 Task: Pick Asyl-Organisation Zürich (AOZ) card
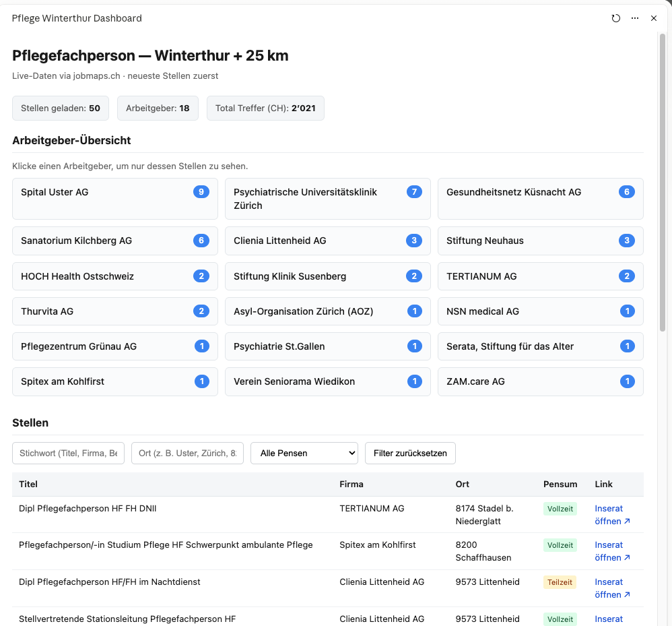[328, 311]
